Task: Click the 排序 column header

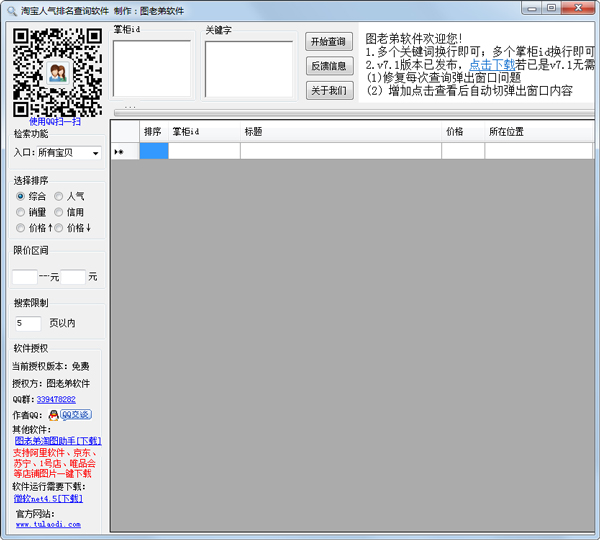Action: (153, 131)
